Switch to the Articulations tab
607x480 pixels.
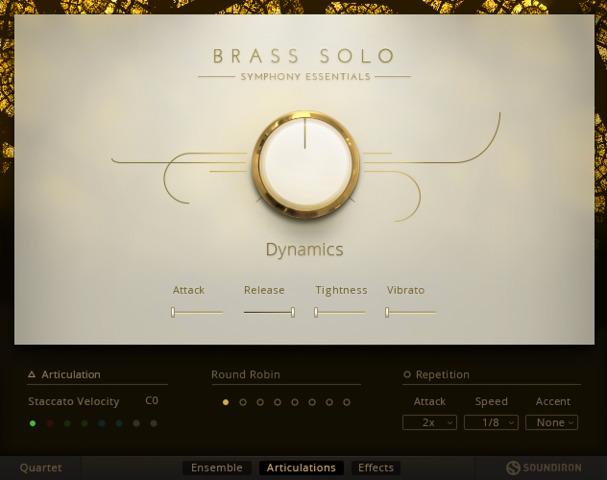pyautogui.click(x=301, y=468)
